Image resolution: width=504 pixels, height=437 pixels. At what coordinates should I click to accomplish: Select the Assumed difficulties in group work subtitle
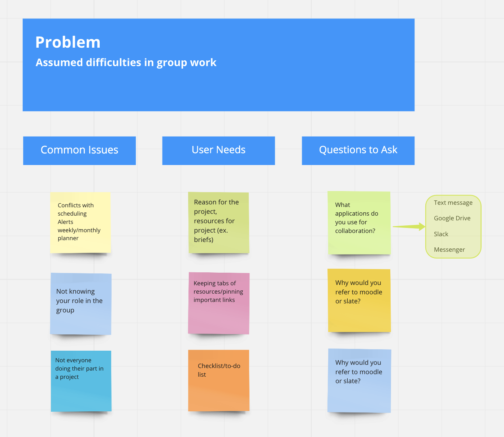126,62
